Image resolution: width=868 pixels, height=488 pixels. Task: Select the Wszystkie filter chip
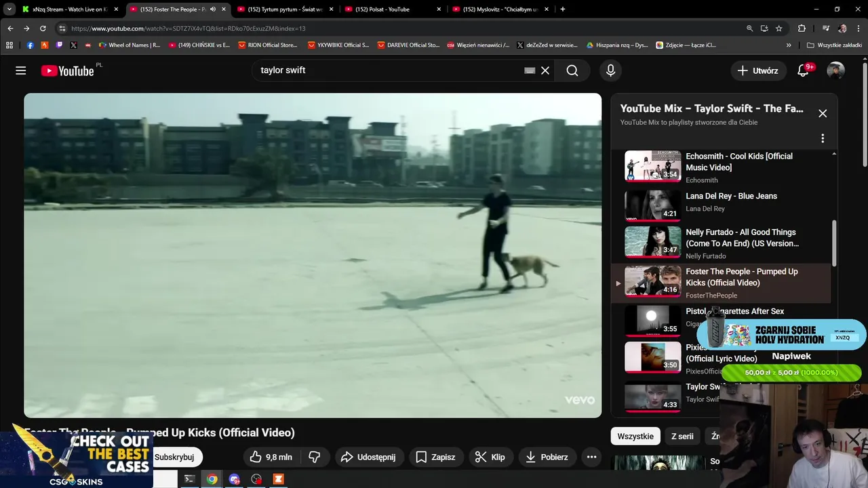click(635, 436)
